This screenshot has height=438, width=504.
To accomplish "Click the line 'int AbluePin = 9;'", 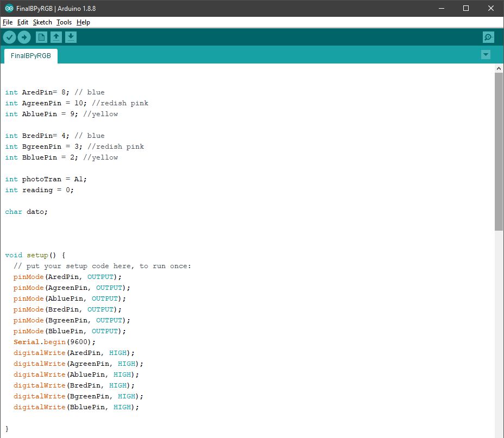I will pyautogui.click(x=41, y=115).
